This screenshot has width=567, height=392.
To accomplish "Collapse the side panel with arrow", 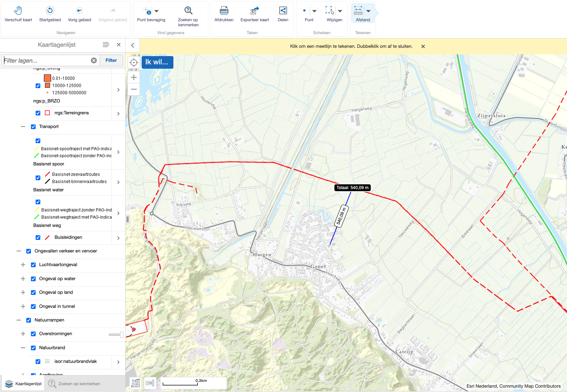I will (133, 45).
